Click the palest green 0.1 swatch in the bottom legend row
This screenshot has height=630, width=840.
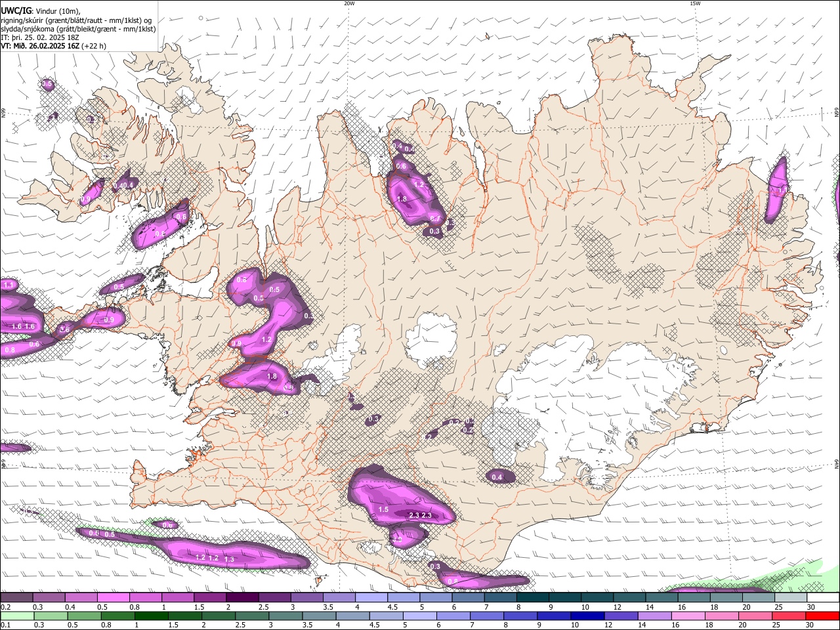17,616
